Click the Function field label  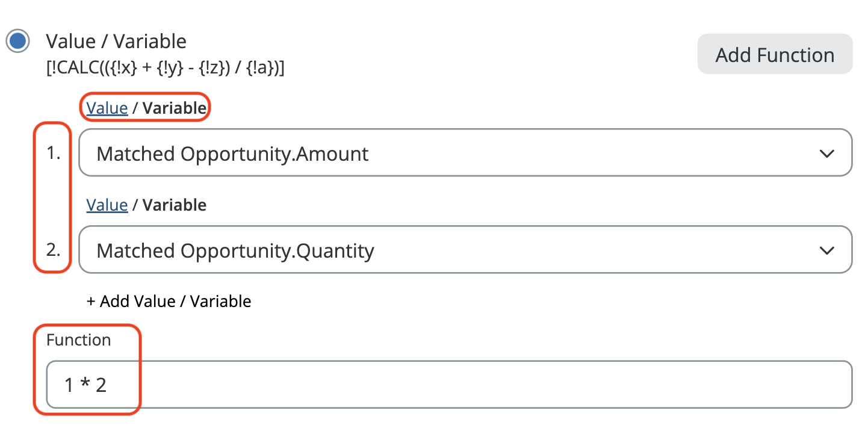[x=79, y=340]
